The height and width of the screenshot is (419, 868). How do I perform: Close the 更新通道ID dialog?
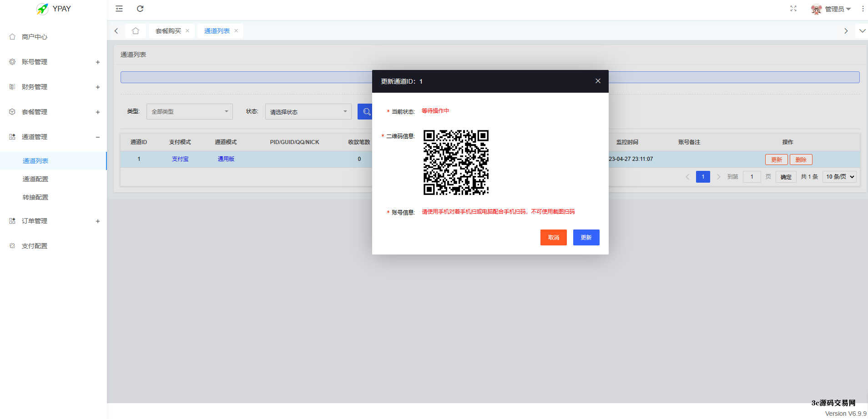(x=598, y=81)
